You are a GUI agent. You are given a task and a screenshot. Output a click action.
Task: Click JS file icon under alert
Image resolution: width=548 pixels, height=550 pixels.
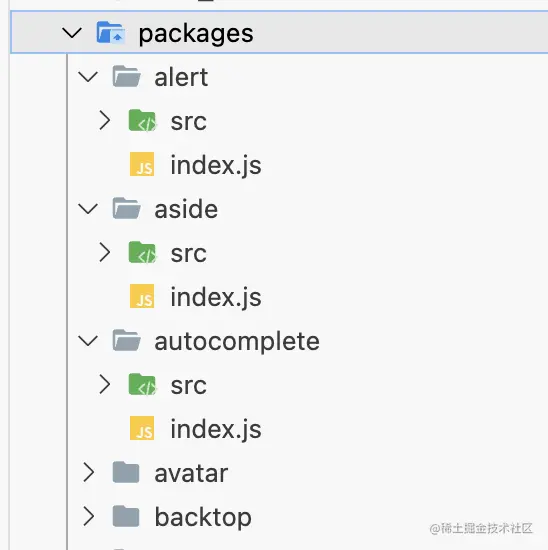tap(142, 164)
